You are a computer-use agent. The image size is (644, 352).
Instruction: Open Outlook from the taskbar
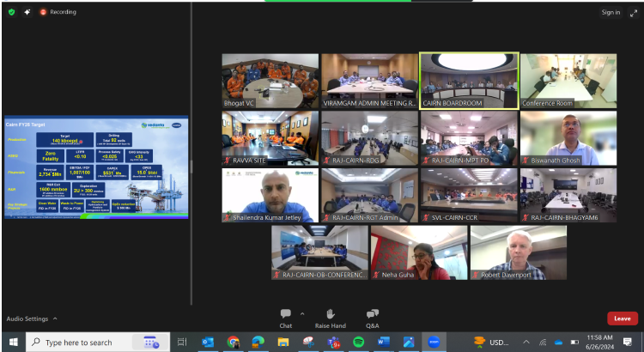pyautogui.click(x=207, y=342)
